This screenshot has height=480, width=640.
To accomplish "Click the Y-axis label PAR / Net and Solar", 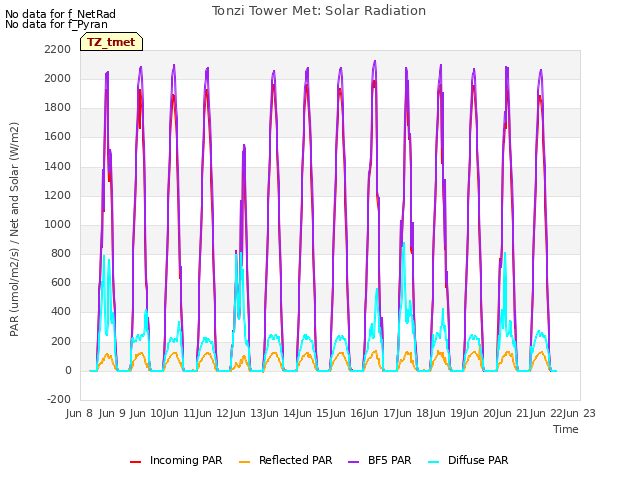I will click(14, 229).
